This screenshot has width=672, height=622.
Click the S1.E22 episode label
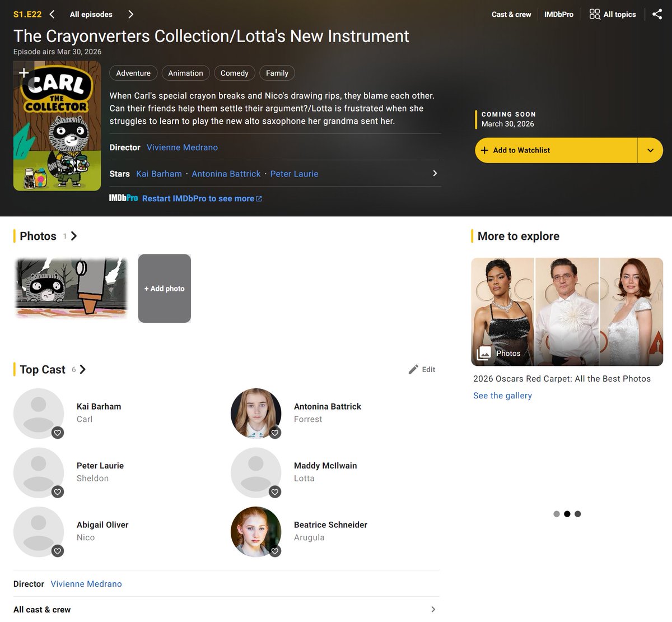tap(27, 15)
